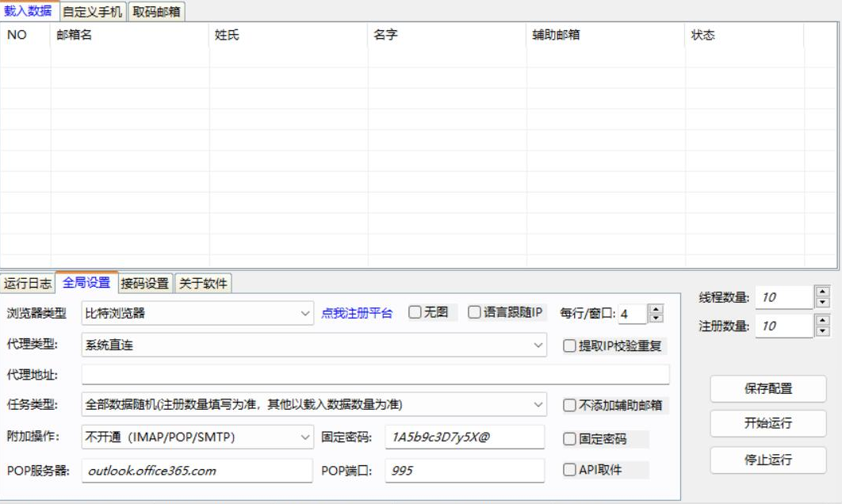Toggle the 语言跟随IP checkbox

tap(474, 312)
